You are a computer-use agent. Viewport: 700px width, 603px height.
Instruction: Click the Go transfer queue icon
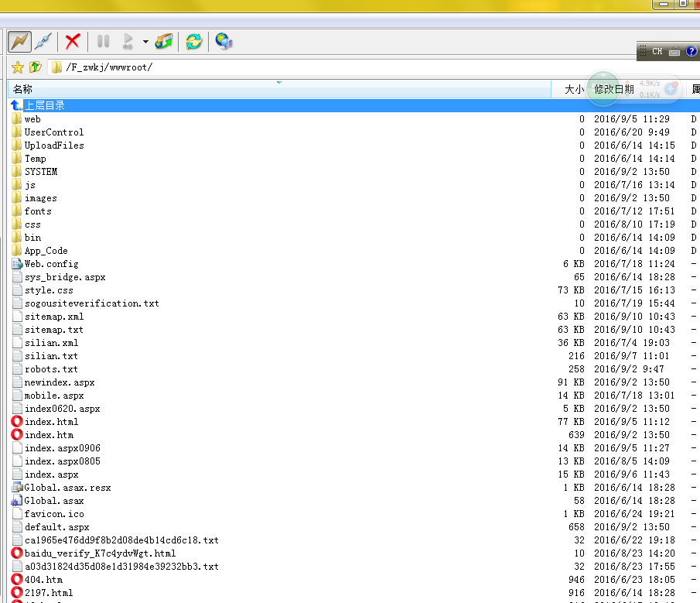(128, 41)
